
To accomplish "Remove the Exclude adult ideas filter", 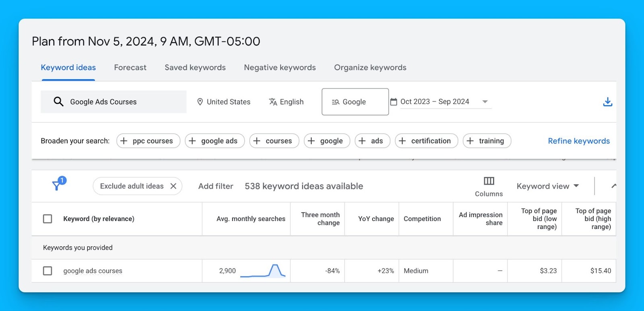I will pyautogui.click(x=173, y=186).
